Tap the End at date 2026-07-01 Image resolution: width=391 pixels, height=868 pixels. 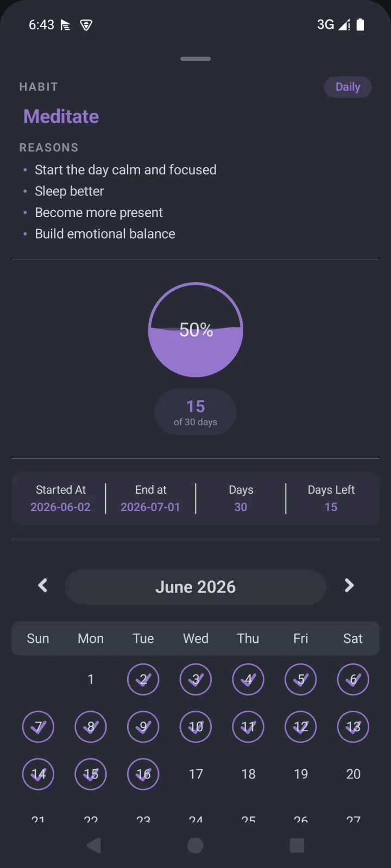[x=150, y=507]
